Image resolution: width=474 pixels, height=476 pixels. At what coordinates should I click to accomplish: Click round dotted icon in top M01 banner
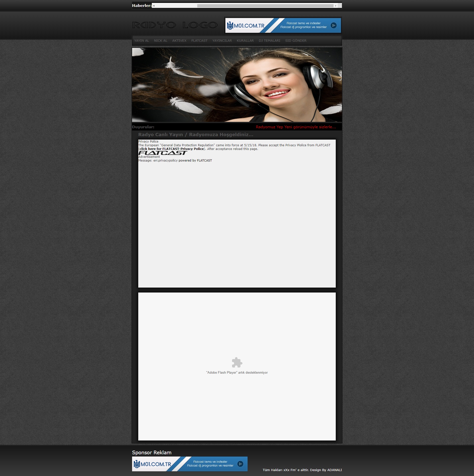(334, 25)
